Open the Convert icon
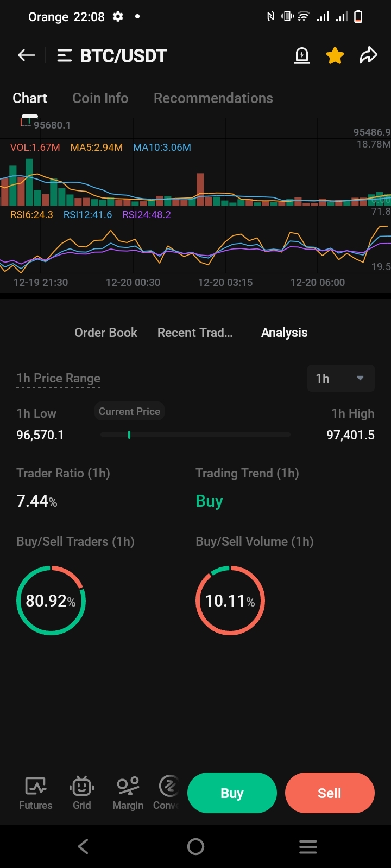 click(167, 793)
